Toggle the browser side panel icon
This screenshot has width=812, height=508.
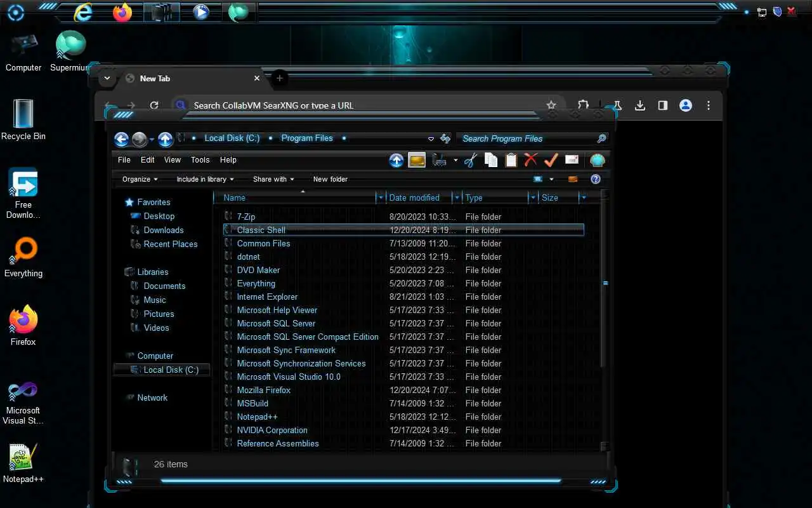[663, 105]
